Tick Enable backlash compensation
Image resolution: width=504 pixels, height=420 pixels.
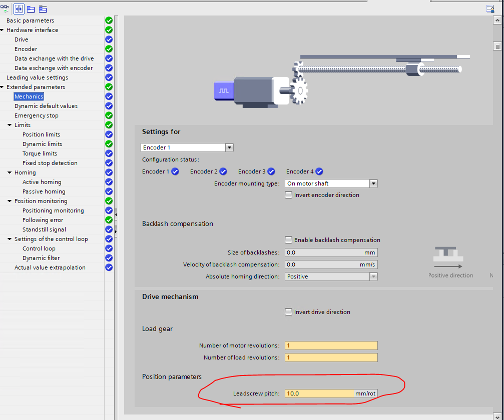288,240
